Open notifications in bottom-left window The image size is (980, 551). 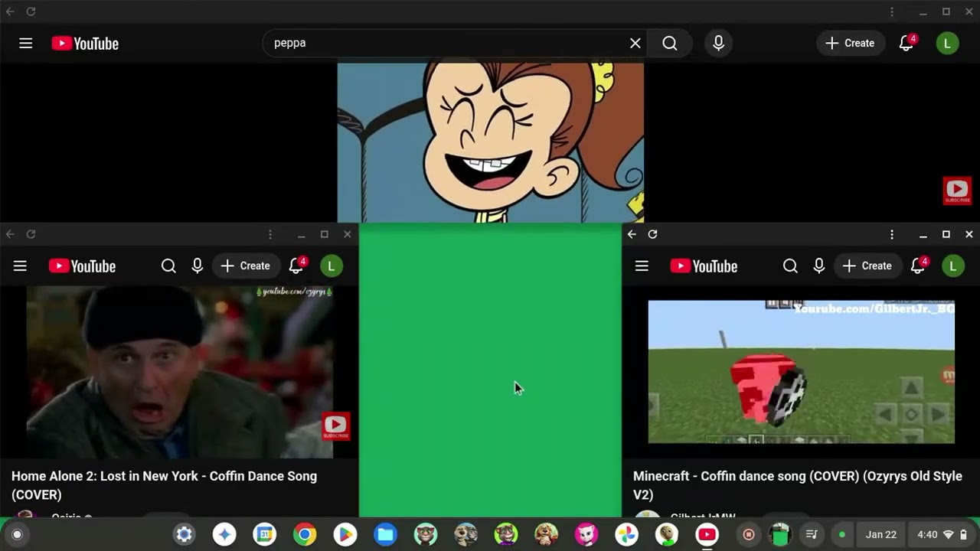click(x=296, y=266)
